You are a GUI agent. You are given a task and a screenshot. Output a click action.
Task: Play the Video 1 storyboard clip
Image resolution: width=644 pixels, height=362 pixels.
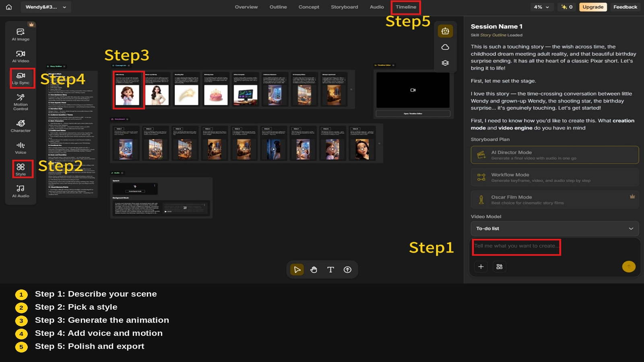coord(126,149)
